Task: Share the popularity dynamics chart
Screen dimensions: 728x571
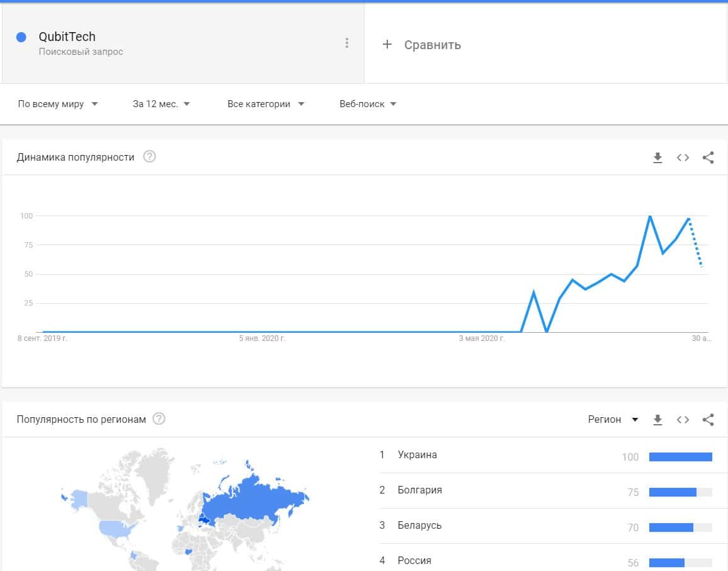Action: click(708, 158)
